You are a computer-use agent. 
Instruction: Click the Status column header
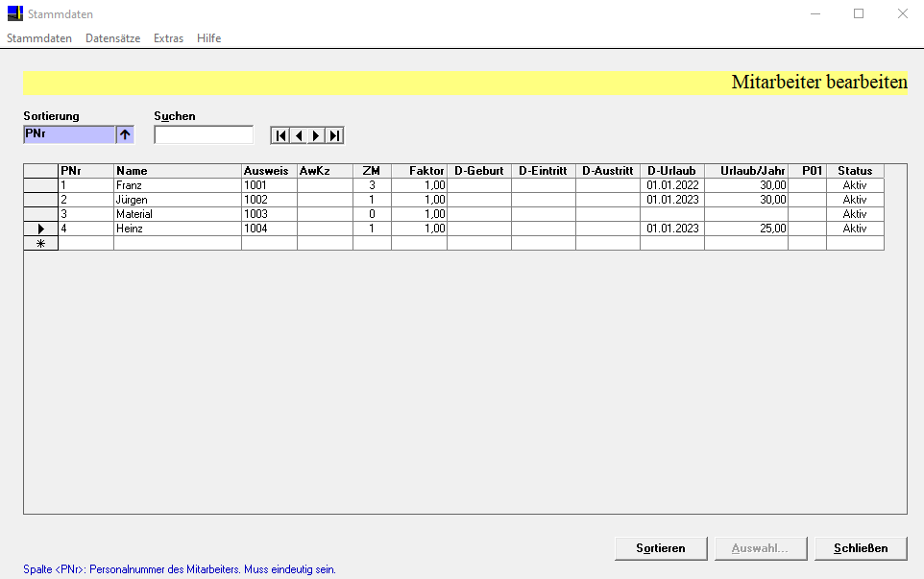click(x=855, y=171)
